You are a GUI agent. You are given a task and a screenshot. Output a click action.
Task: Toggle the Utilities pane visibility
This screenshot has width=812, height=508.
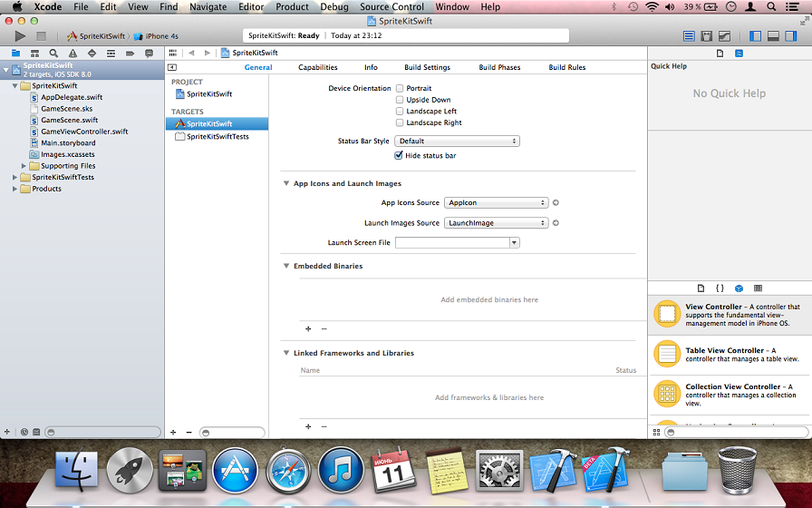pyautogui.click(x=791, y=35)
